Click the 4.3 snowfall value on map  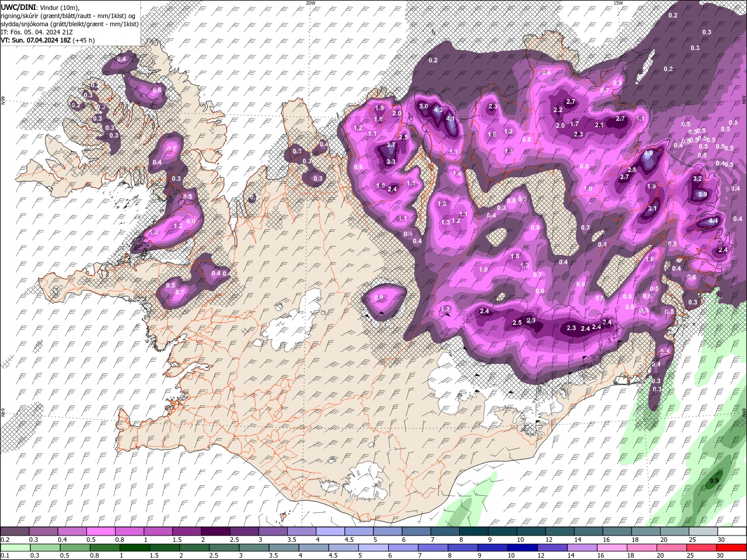(x=439, y=110)
